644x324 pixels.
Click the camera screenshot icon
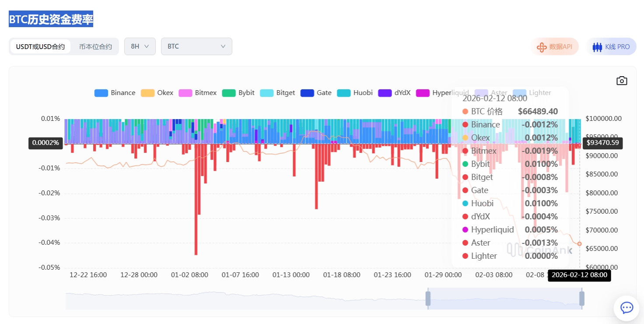622,81
